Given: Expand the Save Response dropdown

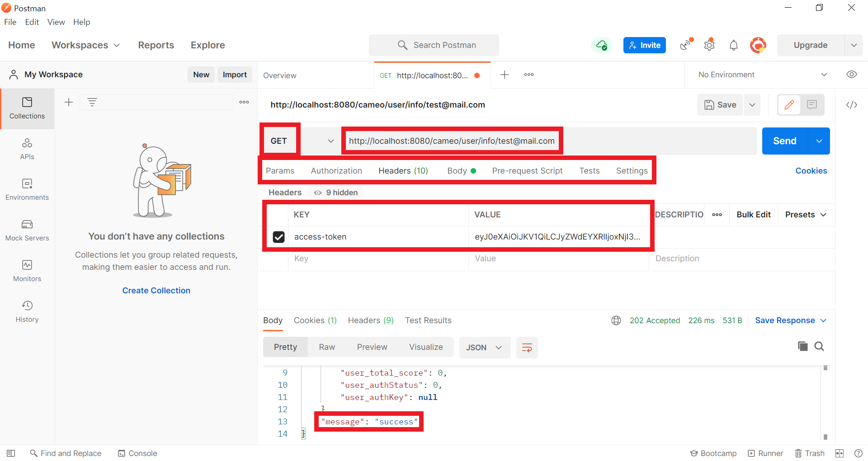Looking at the screenshot, I should [791, 320].
